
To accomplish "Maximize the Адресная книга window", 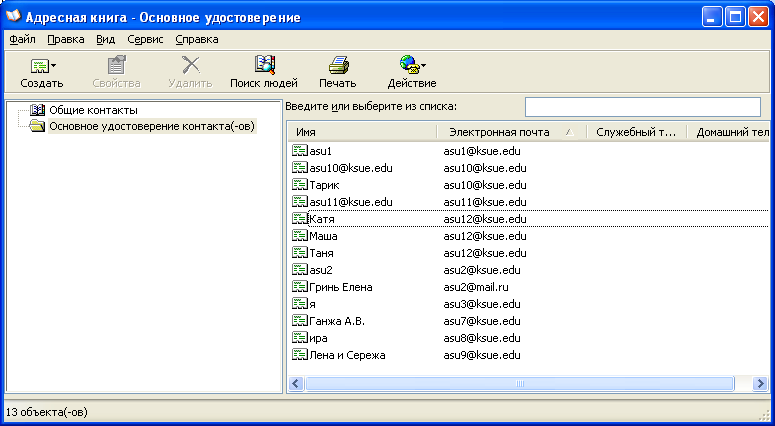I will (735, 18).
